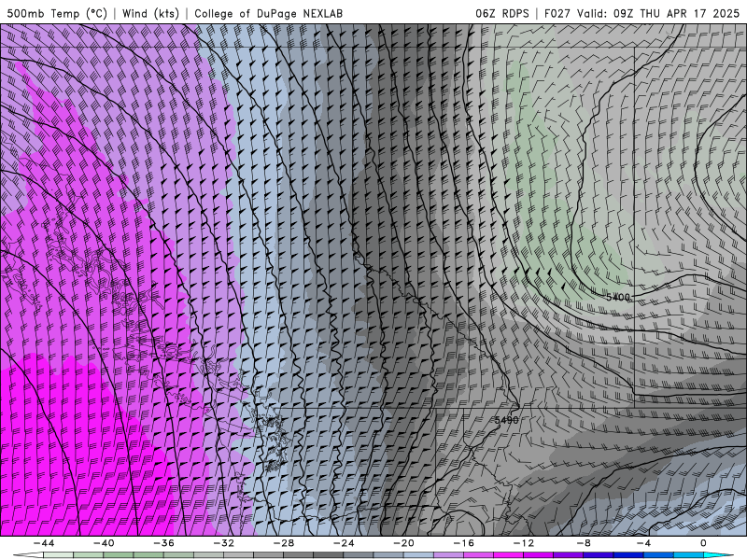747x560 pixels.
Task: Select the -40 colorbar tick label
Action: click(x=104, y=543)
